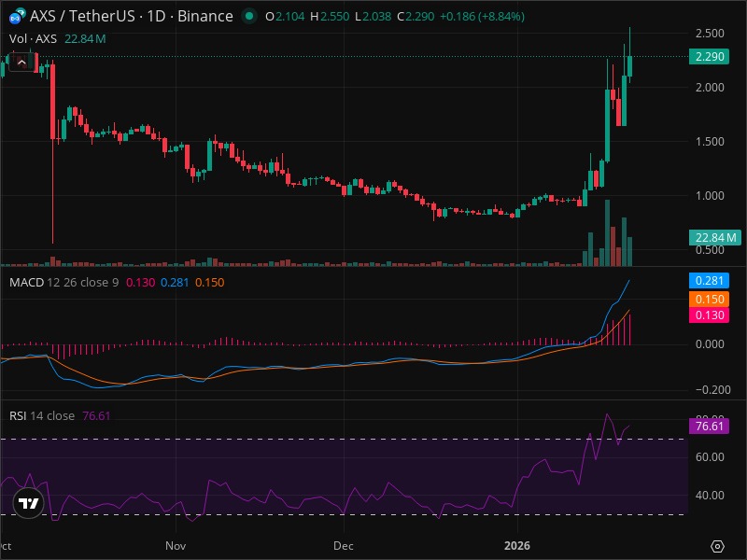Image resolution: width=747 pixels, height=560 pixels.
Task: Click the 2.500 price scale label
Action: (x=710, y=34)
